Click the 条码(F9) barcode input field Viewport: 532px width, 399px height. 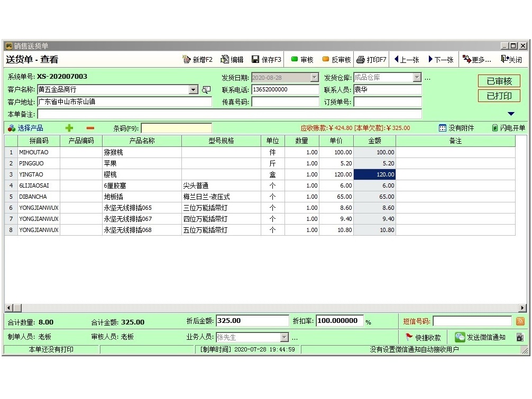(176, 128)
